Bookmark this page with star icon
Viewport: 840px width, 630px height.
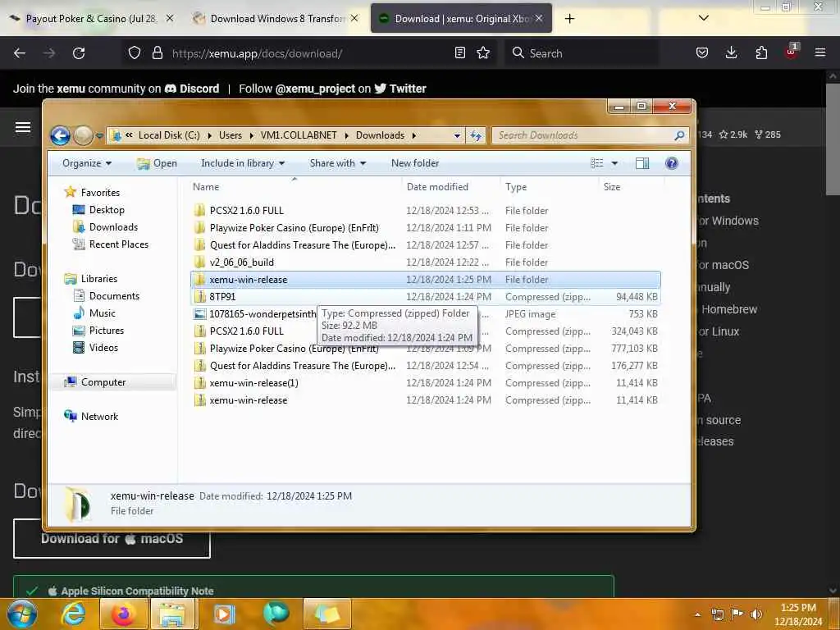[x=483, y=53]
